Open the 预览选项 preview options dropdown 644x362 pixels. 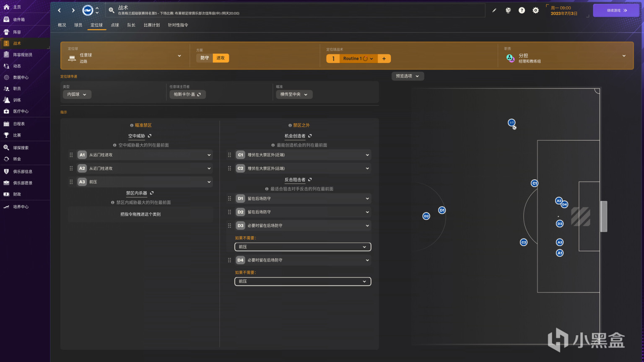click(408, 76)
